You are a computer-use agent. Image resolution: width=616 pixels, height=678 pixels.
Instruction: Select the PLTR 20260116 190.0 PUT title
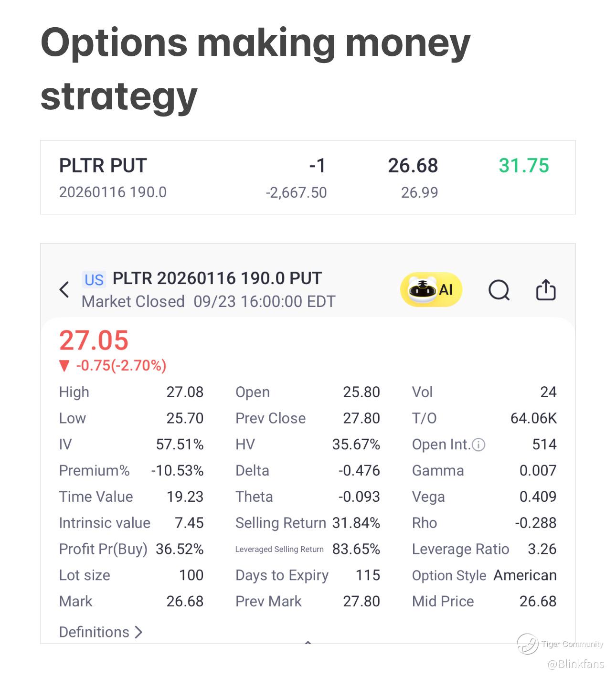[217, 278]
